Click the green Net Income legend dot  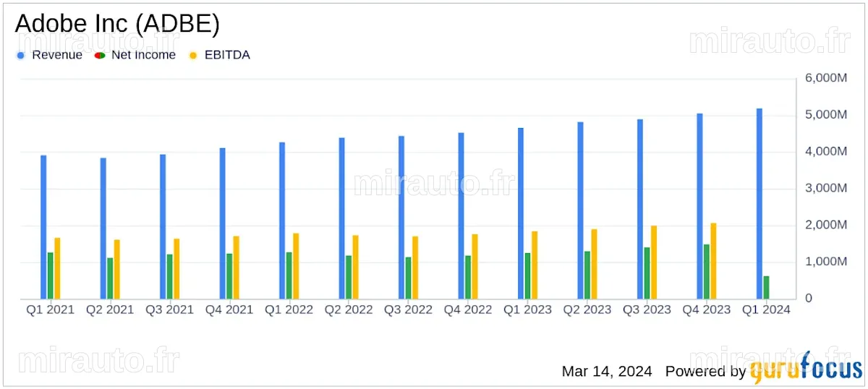[x=99, y=55]
